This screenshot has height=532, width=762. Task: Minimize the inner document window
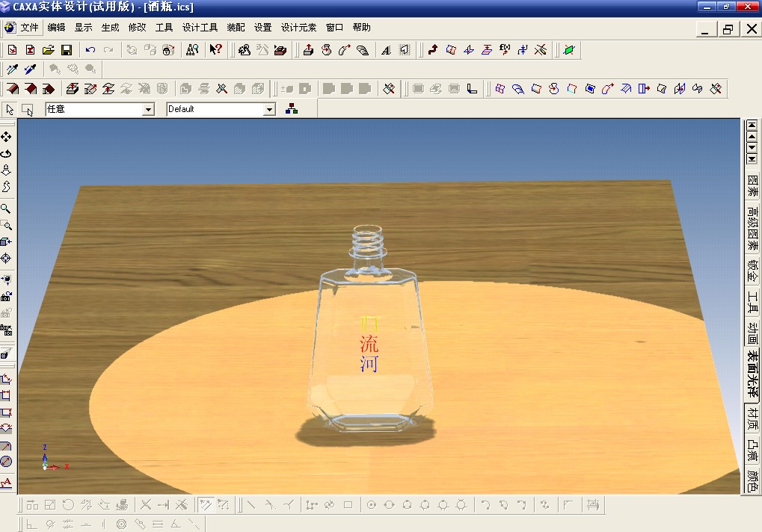click(705, 29)
